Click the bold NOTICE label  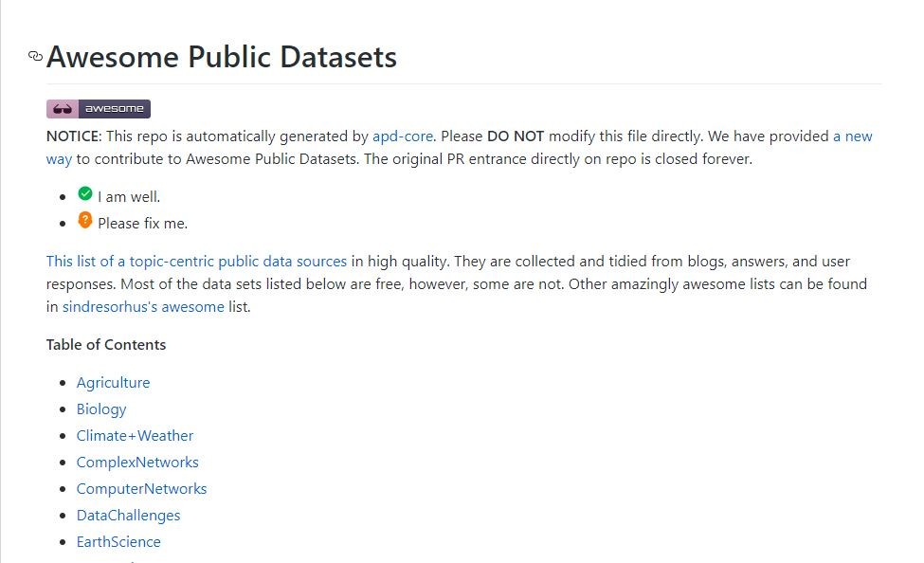pyautogui.click(x=73, y=136)
